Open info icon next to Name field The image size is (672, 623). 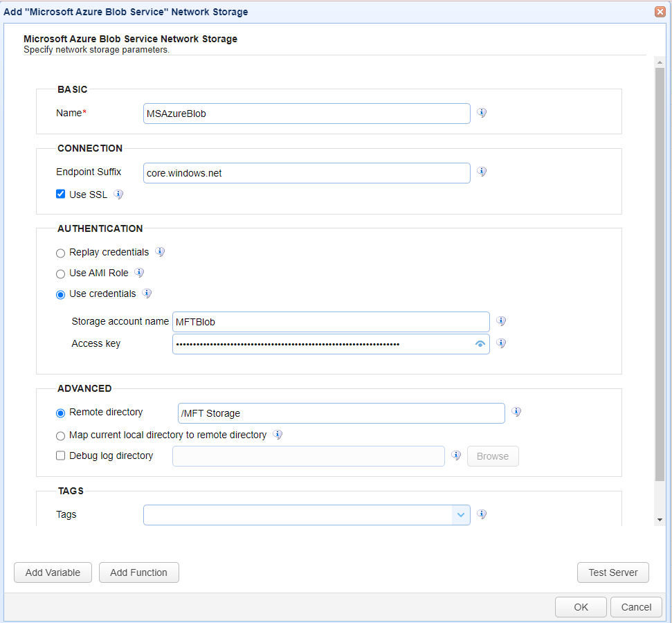(482, 113)
